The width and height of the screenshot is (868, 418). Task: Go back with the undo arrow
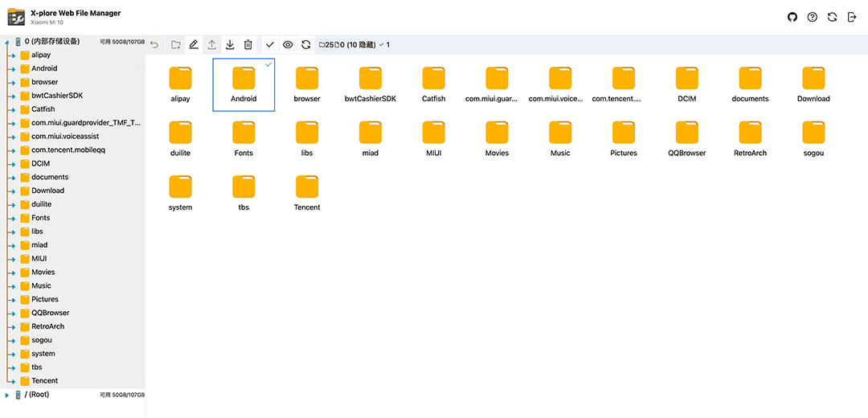(155, 45)
